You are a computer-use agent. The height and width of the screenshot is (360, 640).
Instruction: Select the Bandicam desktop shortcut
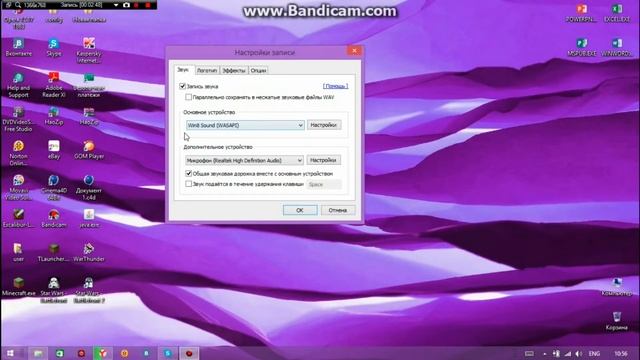click(53, 218)
